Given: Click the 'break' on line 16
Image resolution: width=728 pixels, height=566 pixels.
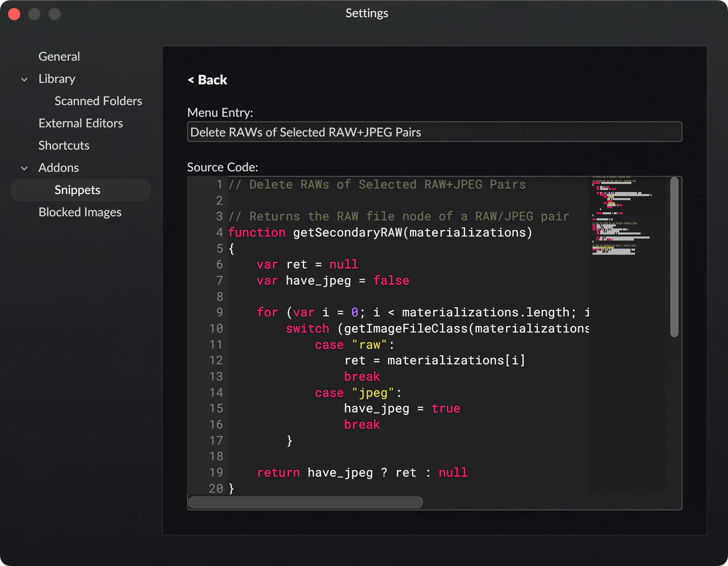Looking at the screenshot, I should point(362,424).
